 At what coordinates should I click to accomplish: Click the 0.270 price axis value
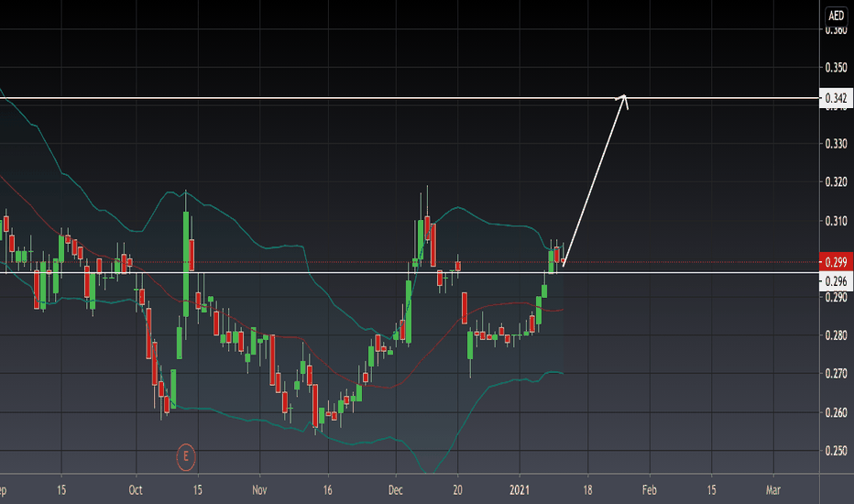coord(836,374)
